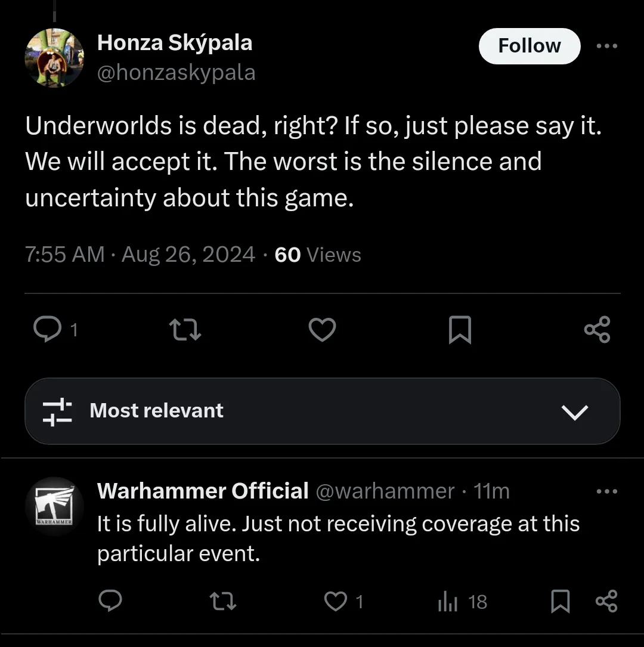Open more options for main tweet
The width and height of the screenshot is (644, 647).
pos(607,46)
